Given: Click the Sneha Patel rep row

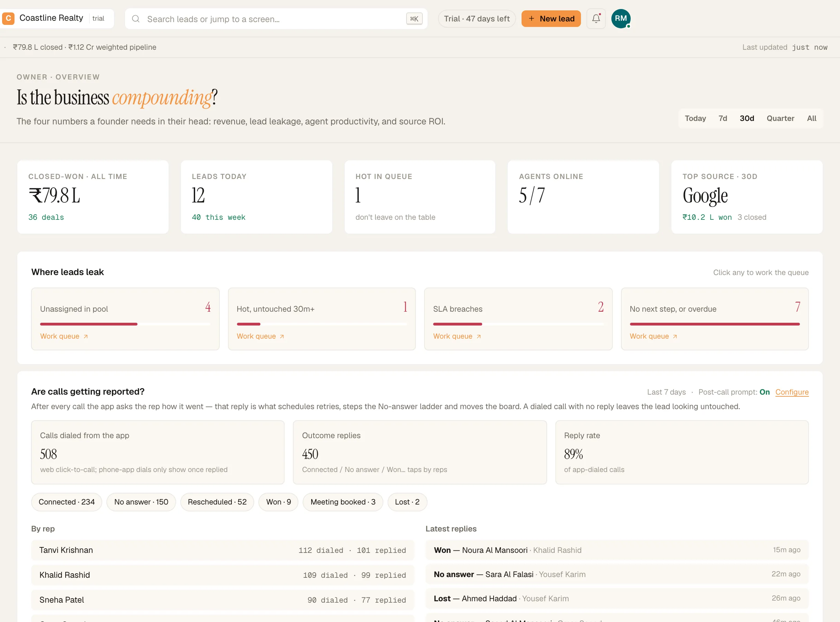Looking at the screenshot, I should coord(223,600).
